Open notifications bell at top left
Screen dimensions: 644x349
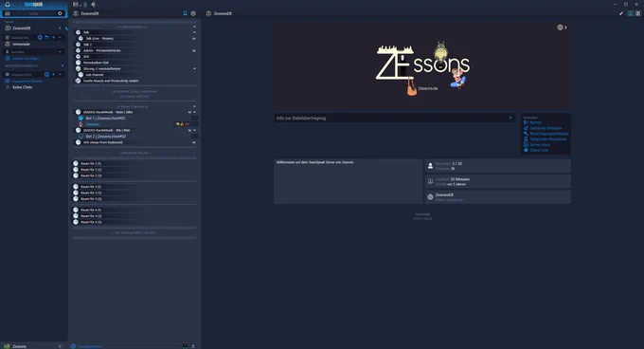coord(8,4)
